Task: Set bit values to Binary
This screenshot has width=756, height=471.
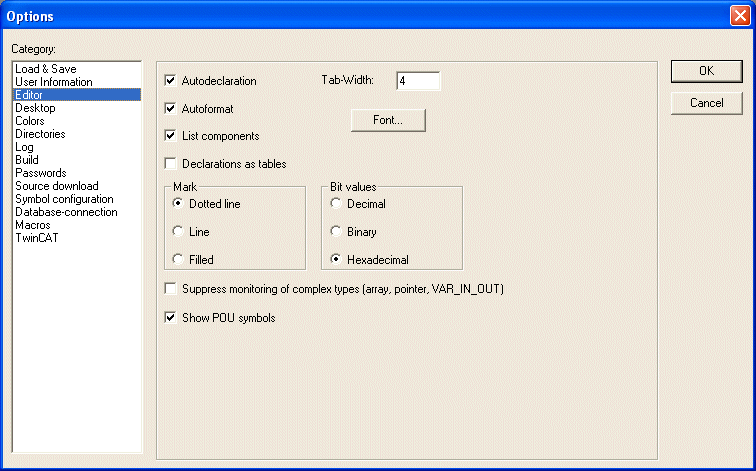Action: coord(336,231)
